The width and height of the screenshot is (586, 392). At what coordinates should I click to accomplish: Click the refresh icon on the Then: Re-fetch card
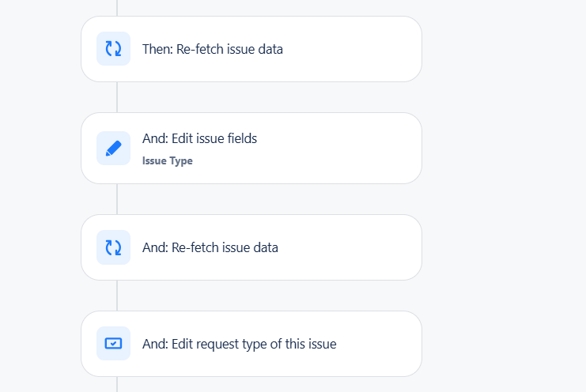113,48
